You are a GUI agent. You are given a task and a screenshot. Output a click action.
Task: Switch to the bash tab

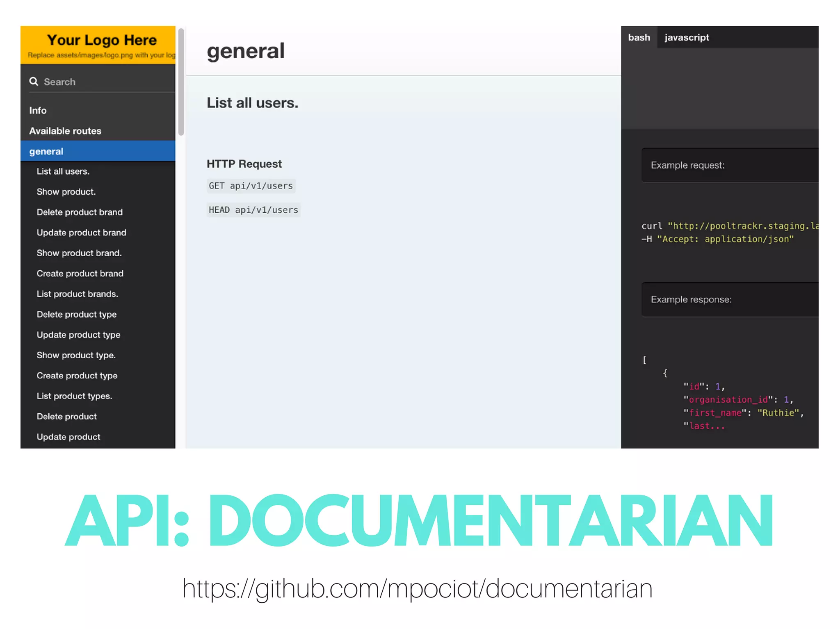click(x=639, y=37)
